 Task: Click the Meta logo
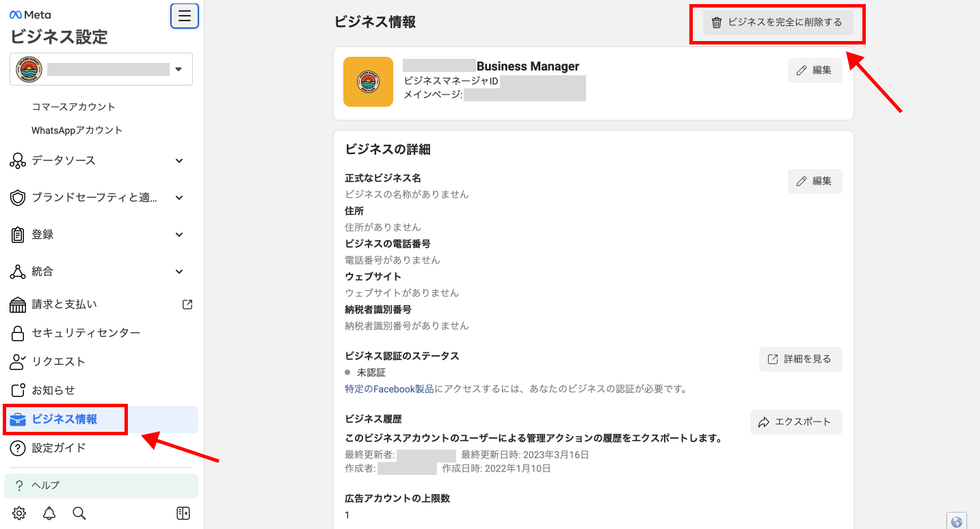click(x=31, y=15)
